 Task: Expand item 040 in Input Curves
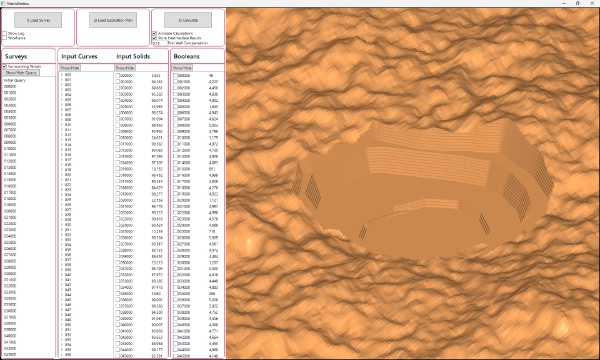(x=62, y=275)
